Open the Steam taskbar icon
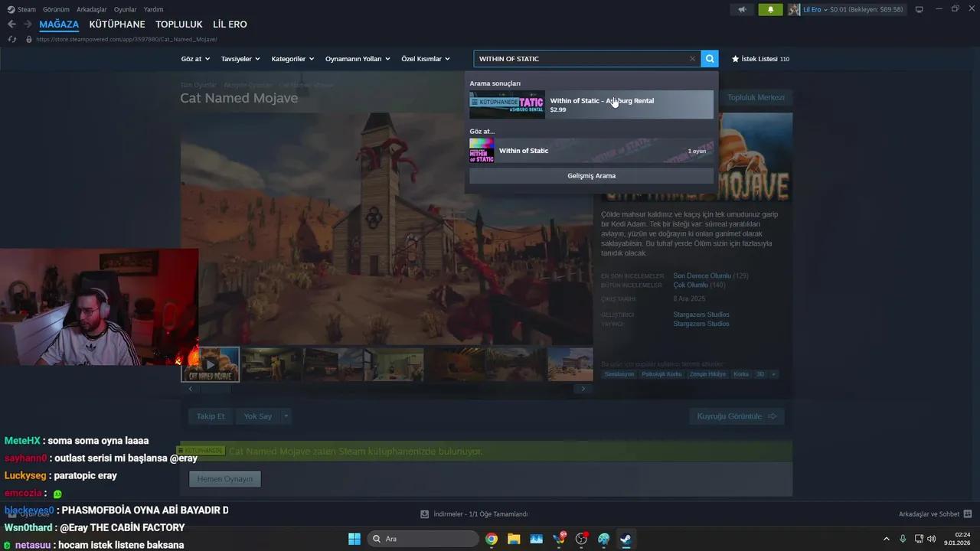980x551 pixels. 626,539
